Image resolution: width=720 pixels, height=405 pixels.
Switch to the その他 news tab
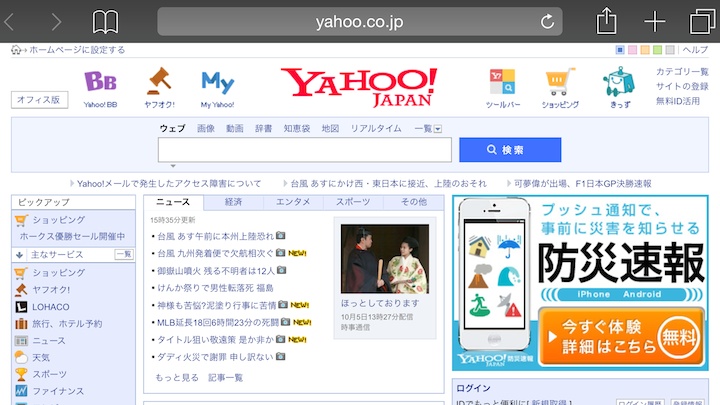click(414, 202)
